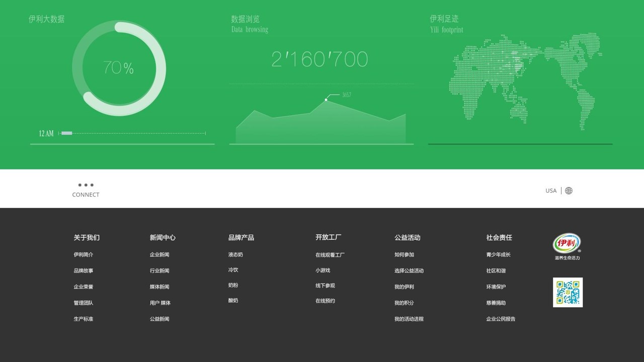Open 选择公益活动 link
The image size is (644, 362).
[x=409, y=270]
